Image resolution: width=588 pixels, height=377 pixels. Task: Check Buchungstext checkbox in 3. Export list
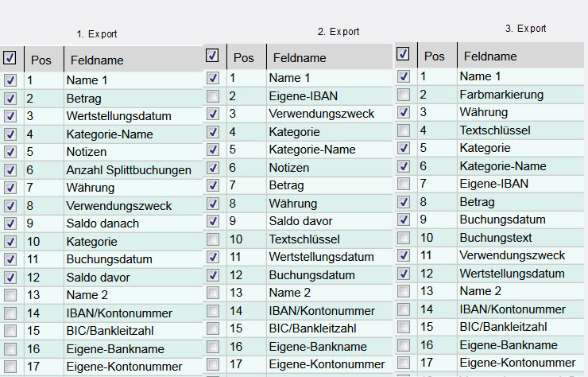[x=404, y=238]
